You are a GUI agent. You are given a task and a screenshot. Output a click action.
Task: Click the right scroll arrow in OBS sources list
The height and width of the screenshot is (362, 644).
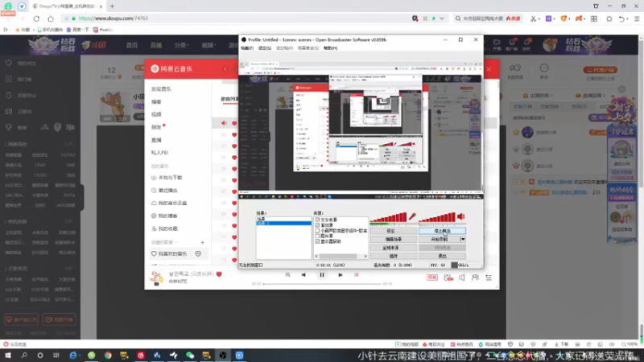point(365,256)
